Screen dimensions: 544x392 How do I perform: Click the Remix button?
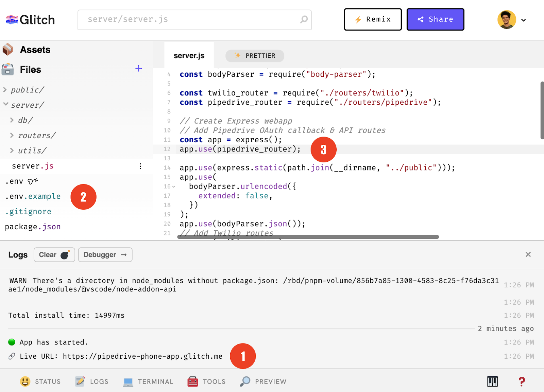pyautogui.click(x=373, y=19)
